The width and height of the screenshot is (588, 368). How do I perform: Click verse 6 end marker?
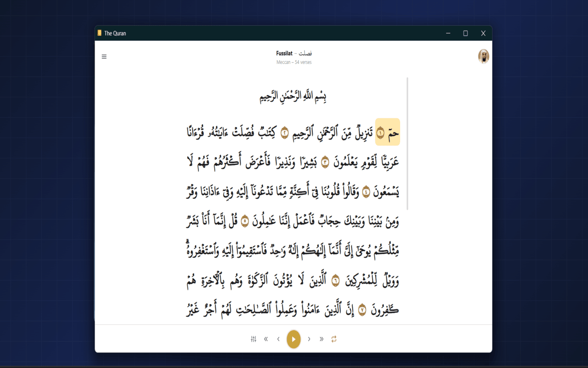(x=336, y=280)
